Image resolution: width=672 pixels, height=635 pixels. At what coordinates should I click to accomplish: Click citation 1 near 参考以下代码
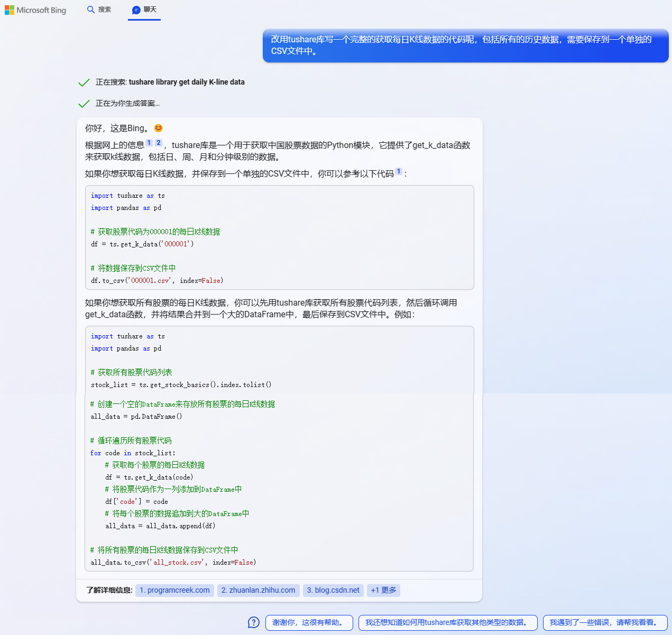[399, 171]
